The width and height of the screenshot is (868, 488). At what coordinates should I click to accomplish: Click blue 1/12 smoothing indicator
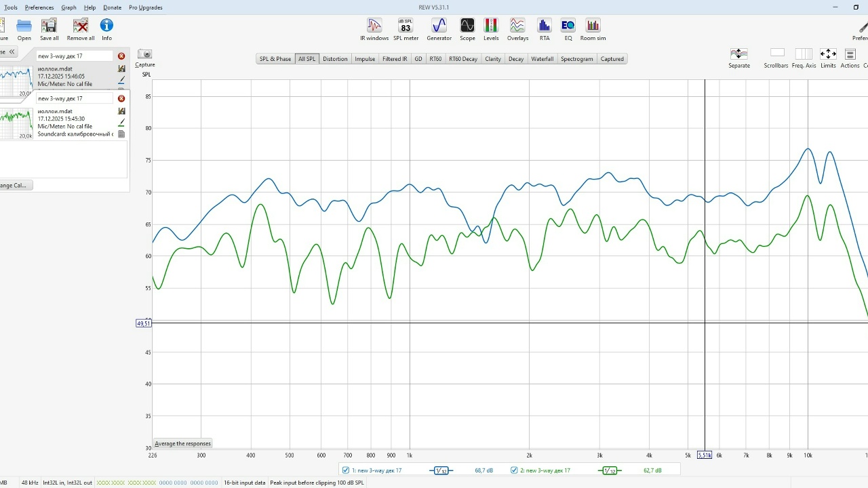pos(441,470)
